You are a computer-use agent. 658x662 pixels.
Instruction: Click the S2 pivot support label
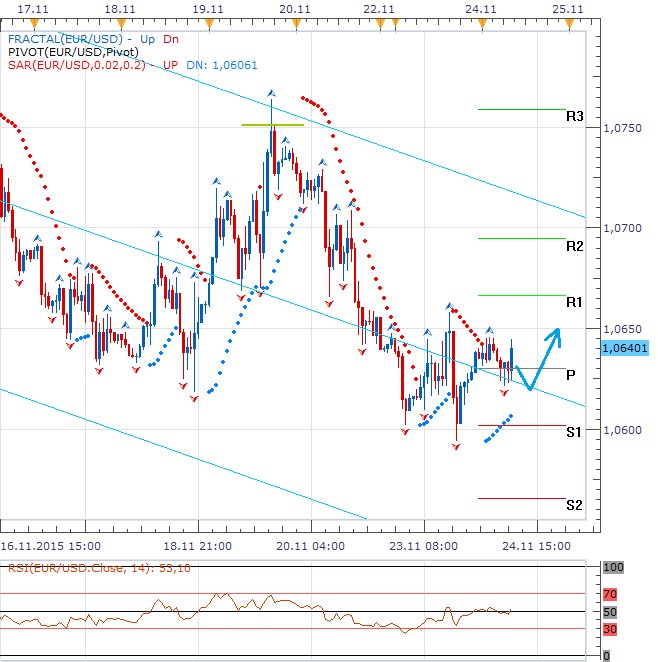574,505
